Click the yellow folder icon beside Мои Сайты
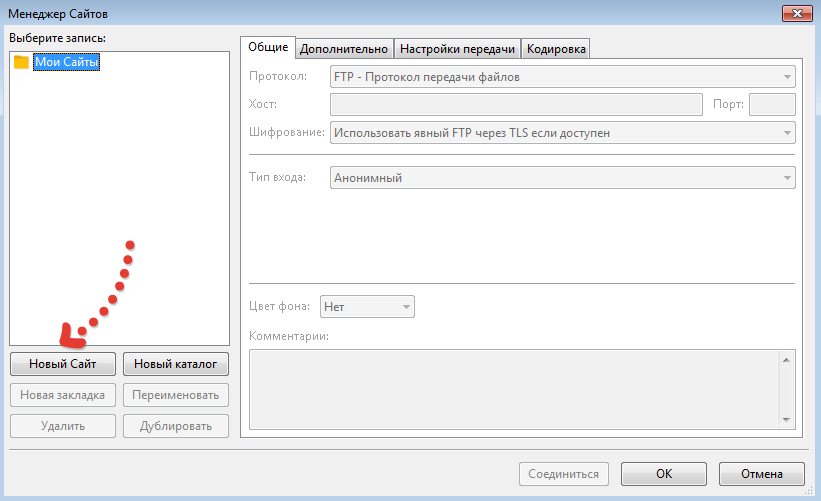821x501 pixels. pos(21,62)
